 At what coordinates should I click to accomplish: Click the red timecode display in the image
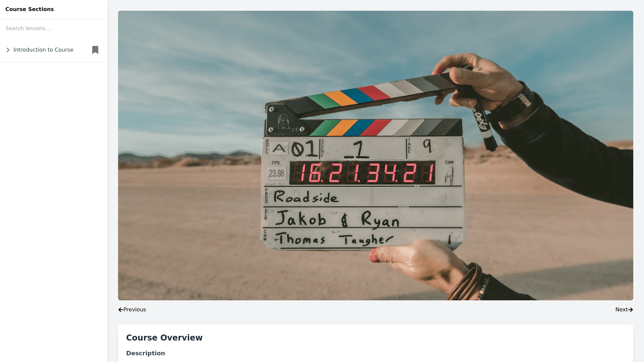[362, 173]
